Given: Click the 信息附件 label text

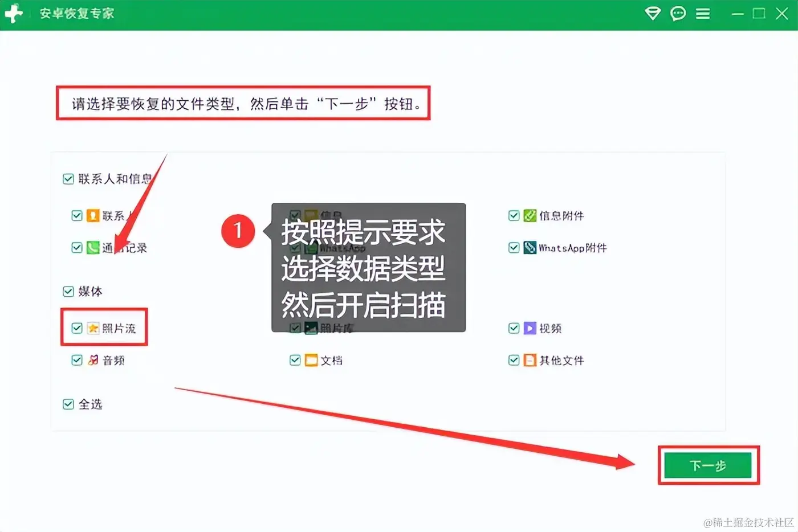Looking at the screenshot, I should (x=562, y=216).
